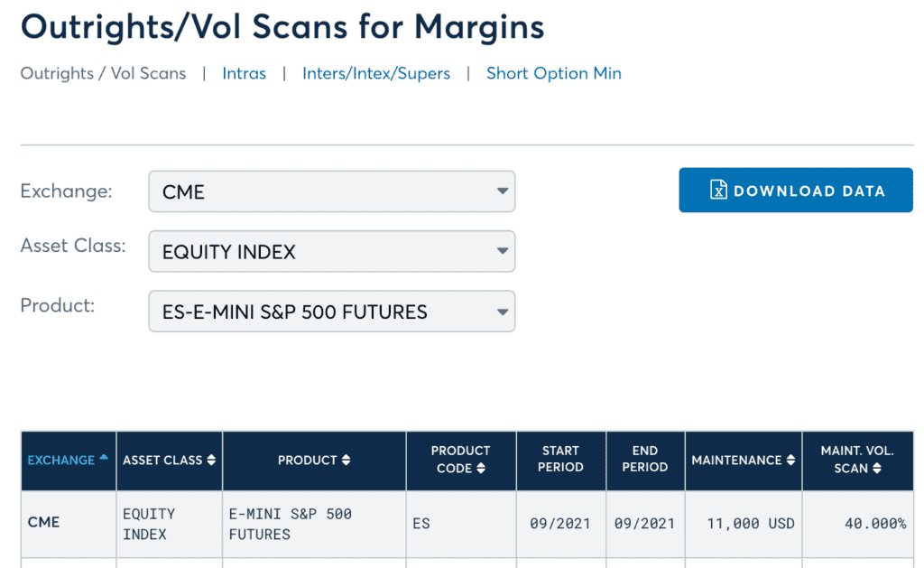Switch to the Intras tab
This screenshot has height=568, width=924.
coord(244,74)
